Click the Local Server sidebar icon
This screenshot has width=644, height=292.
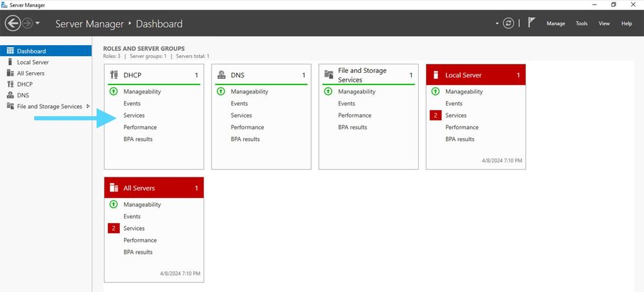click(x=10, y=62)
